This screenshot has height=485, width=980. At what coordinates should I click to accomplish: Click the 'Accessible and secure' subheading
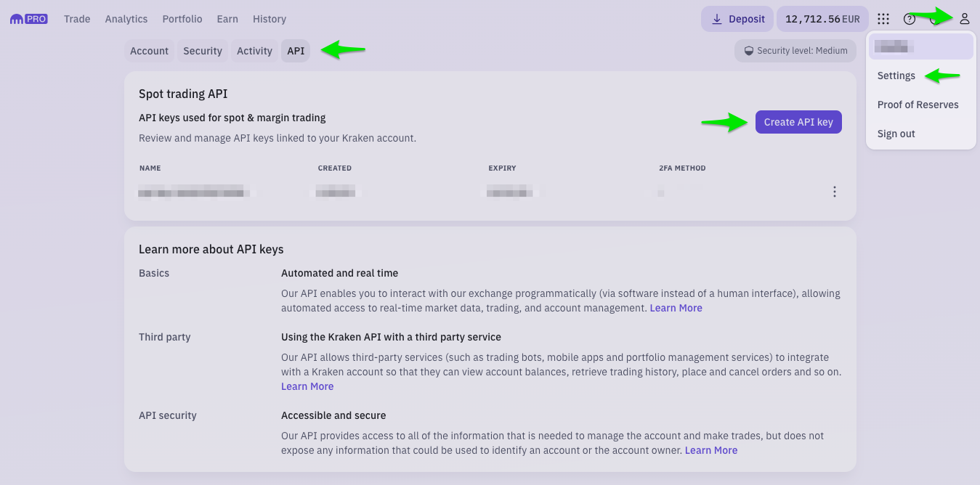pos(333,415)
